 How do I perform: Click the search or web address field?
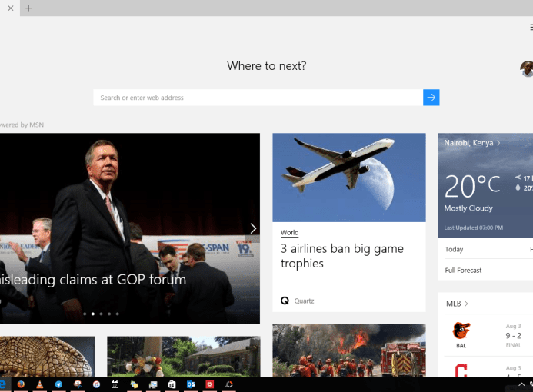coord(258,98)
